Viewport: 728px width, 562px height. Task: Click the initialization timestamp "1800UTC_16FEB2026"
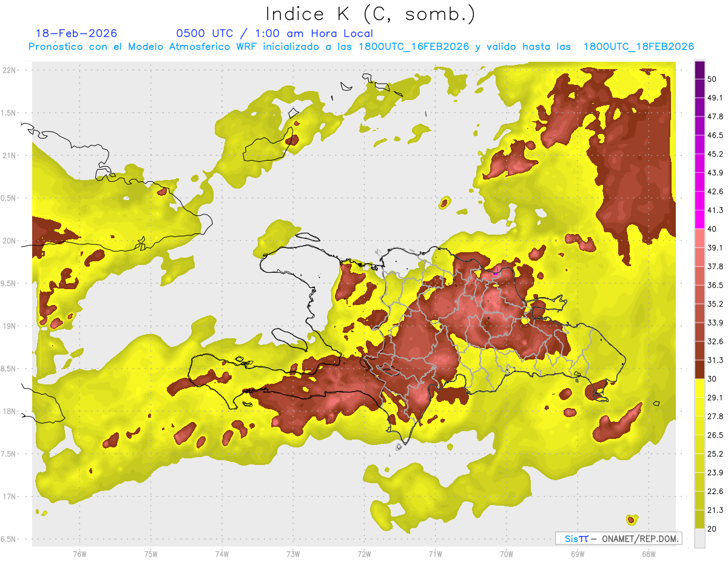coord(414,47)
